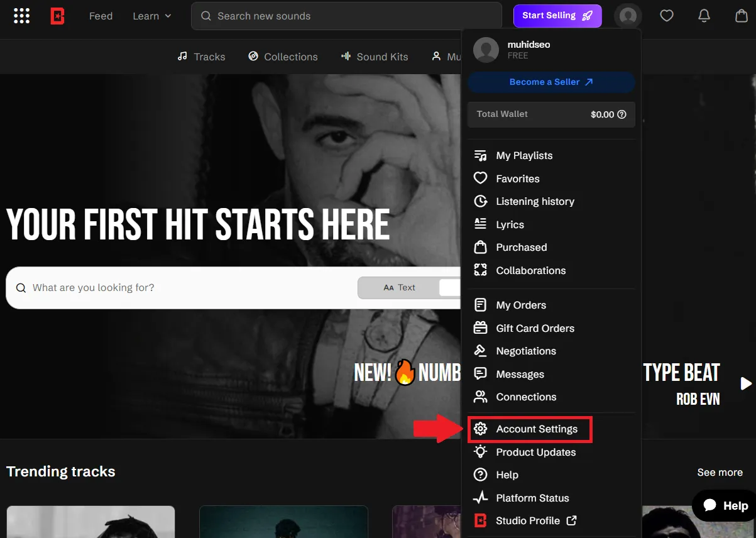This screenshot has height=538, width=756.
Task: Open Listening history menu entry
Action: pyautogui.click(x=535, y=201)
